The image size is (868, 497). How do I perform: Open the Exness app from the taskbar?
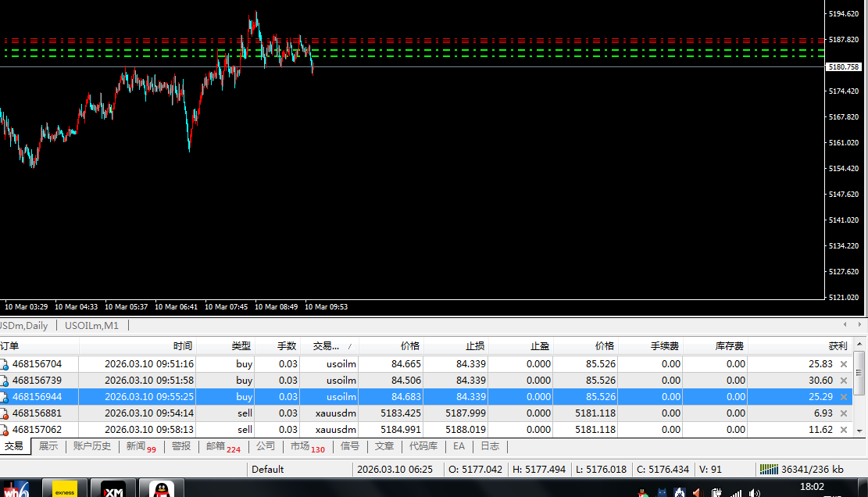pyautogui.click(x=64, y=490)
